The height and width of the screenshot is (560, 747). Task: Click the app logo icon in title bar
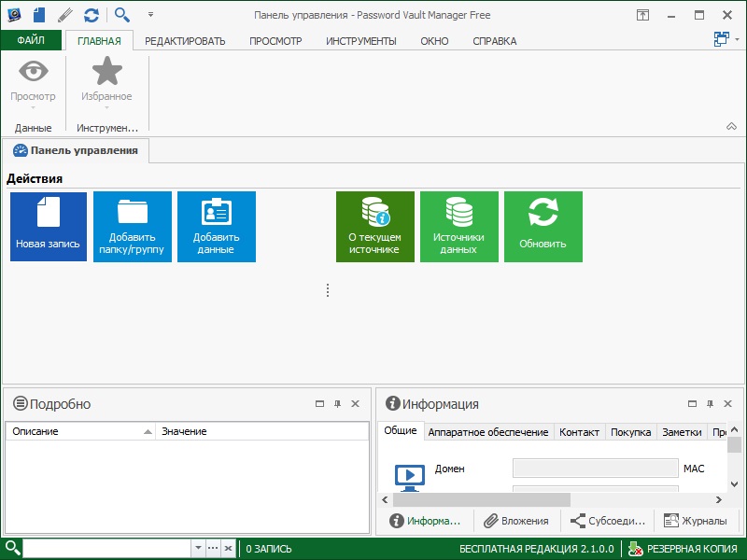pos(14,15)
